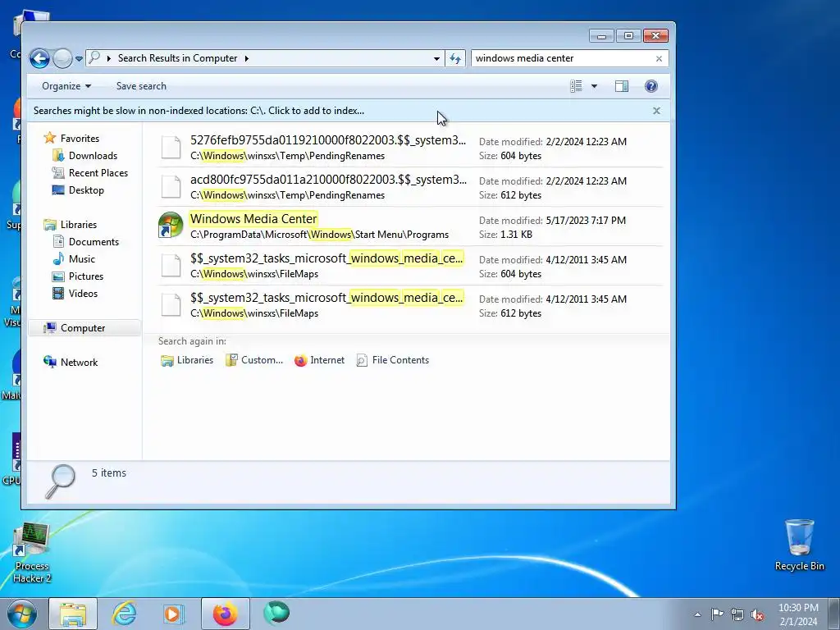Open the Start menu
The height and width of the screenshot is (630, 840).
pos(22,614)
